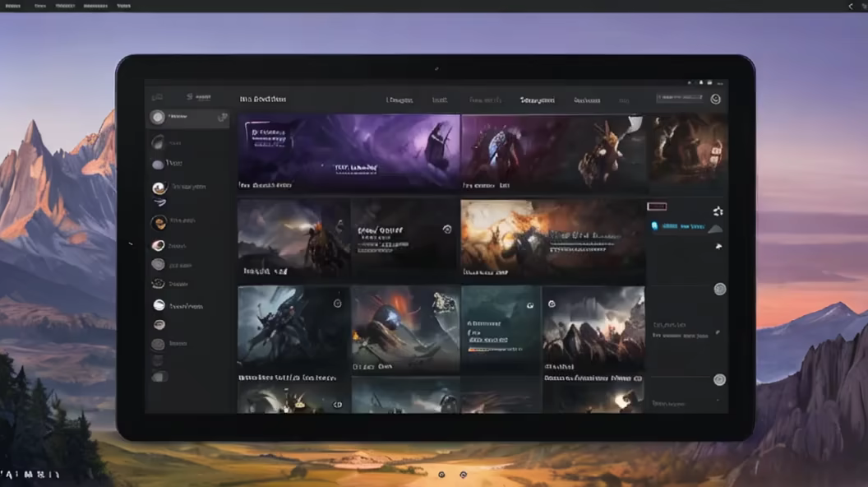Click the text label on the purple wizard banner
This screenshot has width=868, height=487.
click(353, 167)
